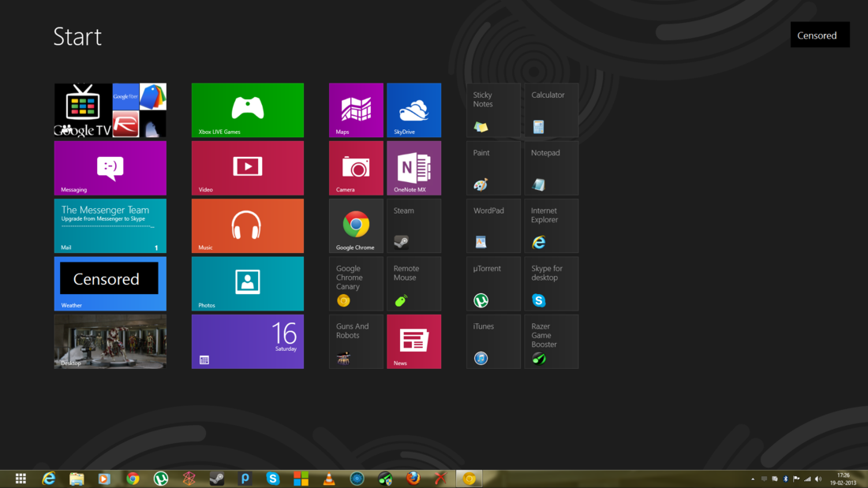Open the Camera app tile
This screenshot has height=488, width=868.
(x=356, y=168)
